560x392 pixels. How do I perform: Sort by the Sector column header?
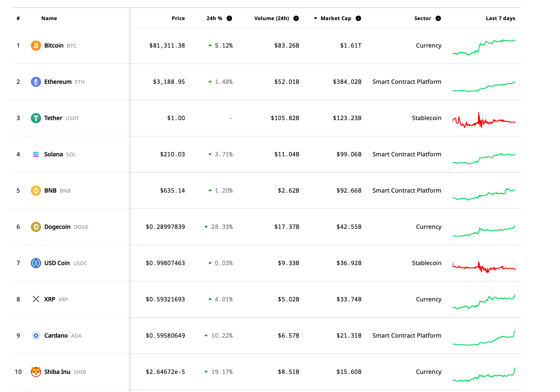(423, 18)
